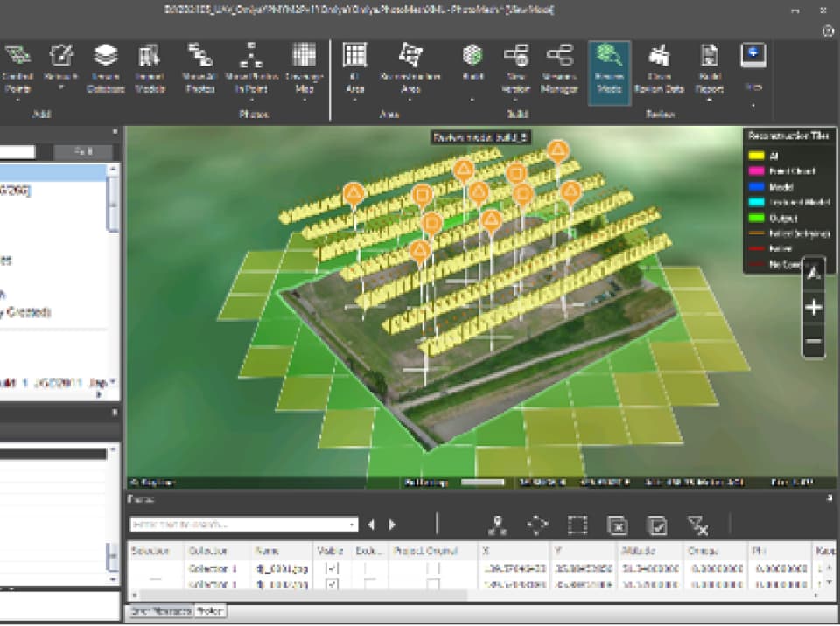Click the magenta Point Cloud legend swatch

tap(756, 171)
